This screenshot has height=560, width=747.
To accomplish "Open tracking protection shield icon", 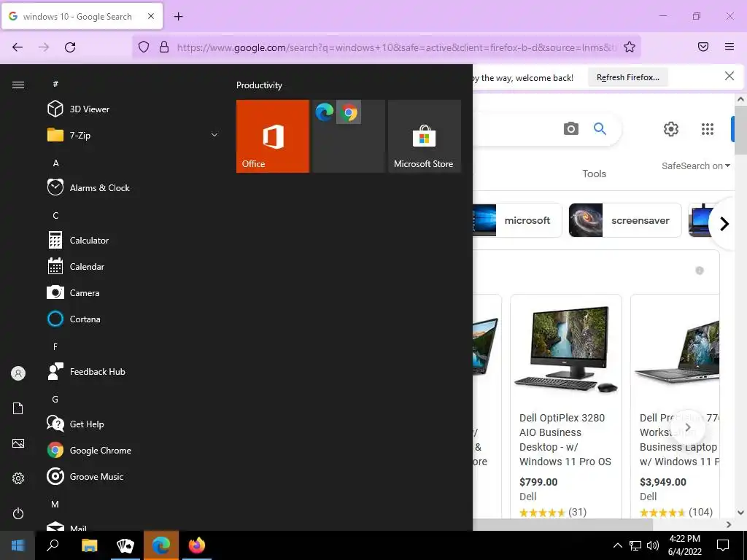I will 144,47.
